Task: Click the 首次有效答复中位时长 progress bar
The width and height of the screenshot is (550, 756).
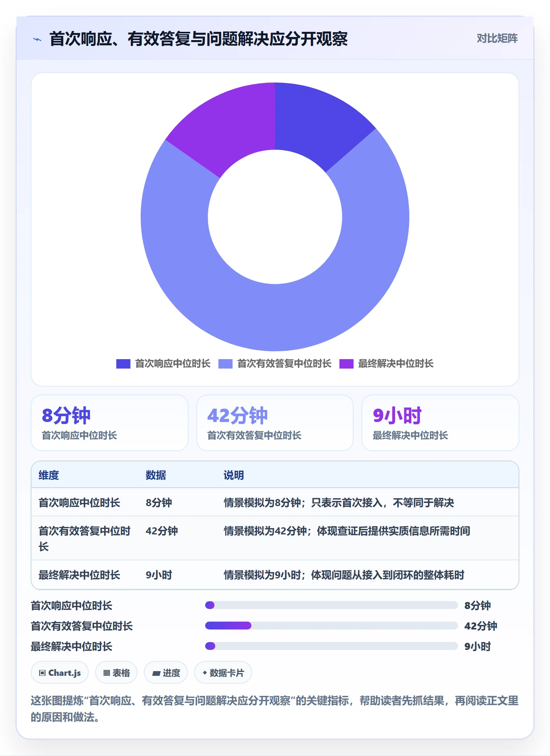Action: click(x=332, y=626)
